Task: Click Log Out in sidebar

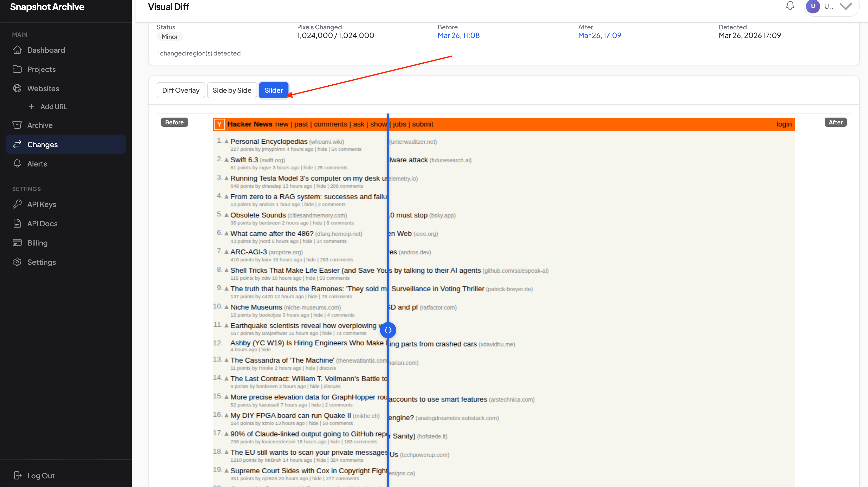Action: pyautogui.click(x=41, y=476)
